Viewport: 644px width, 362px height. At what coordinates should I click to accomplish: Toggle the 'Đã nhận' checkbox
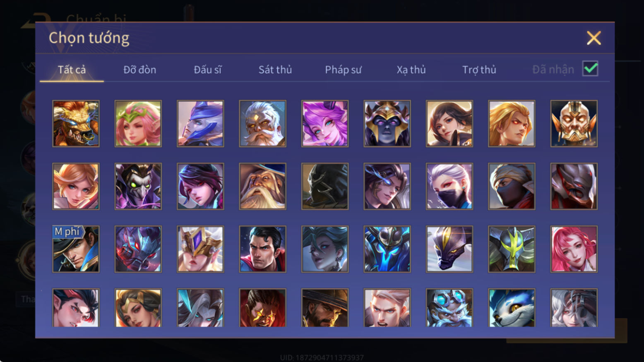click(590, 69)
